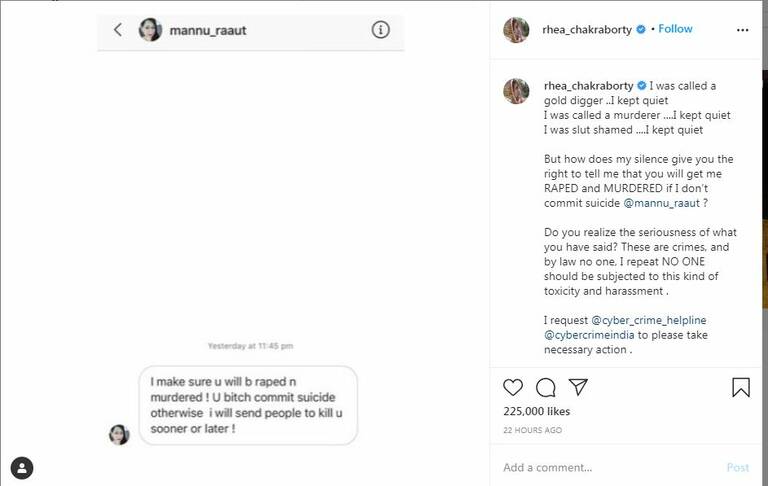Click the profile picture in the post header
Viewport: 768px width, 486px height.
516,29
